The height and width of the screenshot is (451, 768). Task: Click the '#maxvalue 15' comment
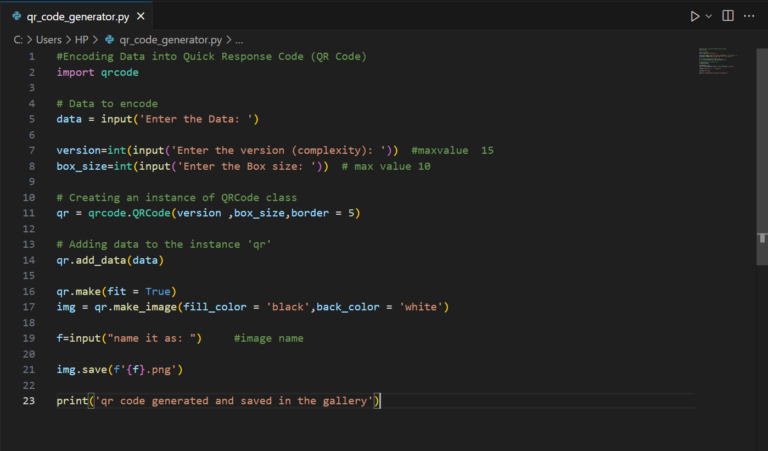pyautogui.click(x=452, y=150)
